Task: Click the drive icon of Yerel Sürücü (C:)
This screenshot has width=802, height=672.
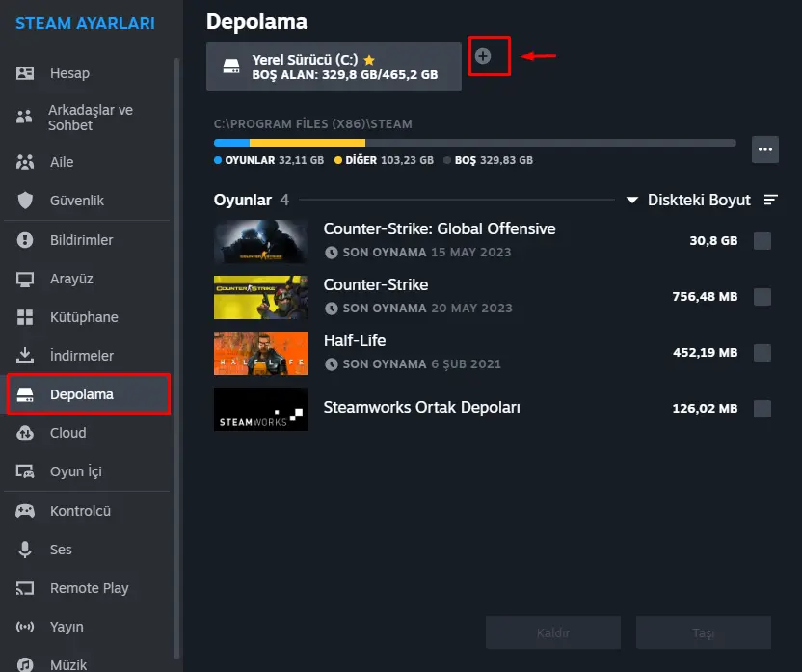Action: click(x=231, y=66)
